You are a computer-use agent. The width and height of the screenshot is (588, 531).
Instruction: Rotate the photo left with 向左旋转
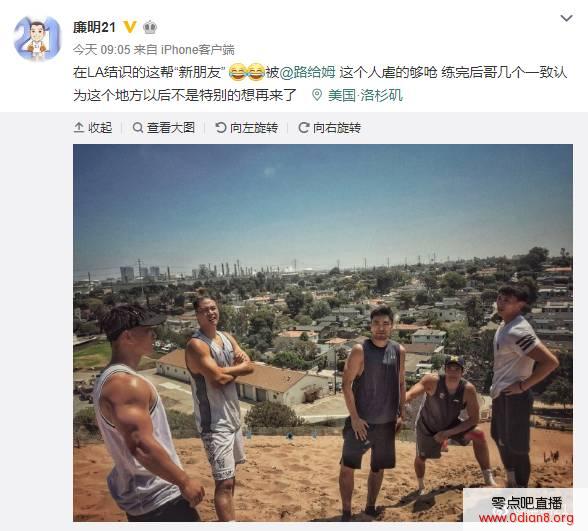[247, 128]
